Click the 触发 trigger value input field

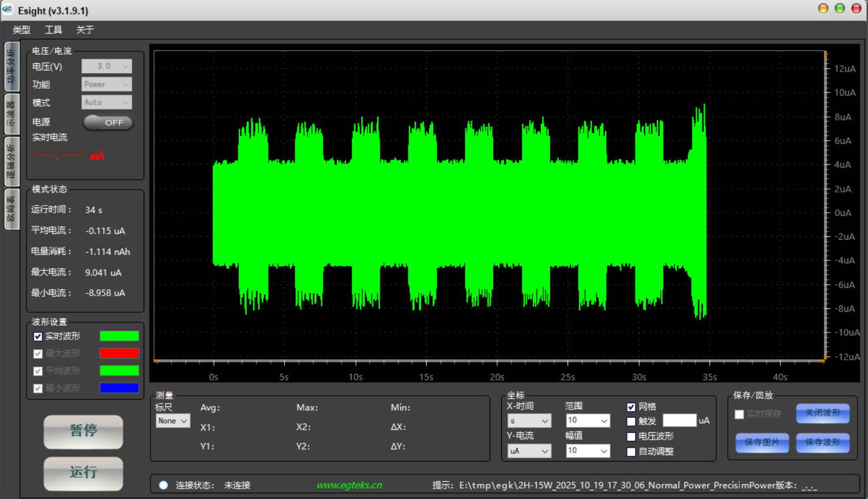tap(679, 421)
